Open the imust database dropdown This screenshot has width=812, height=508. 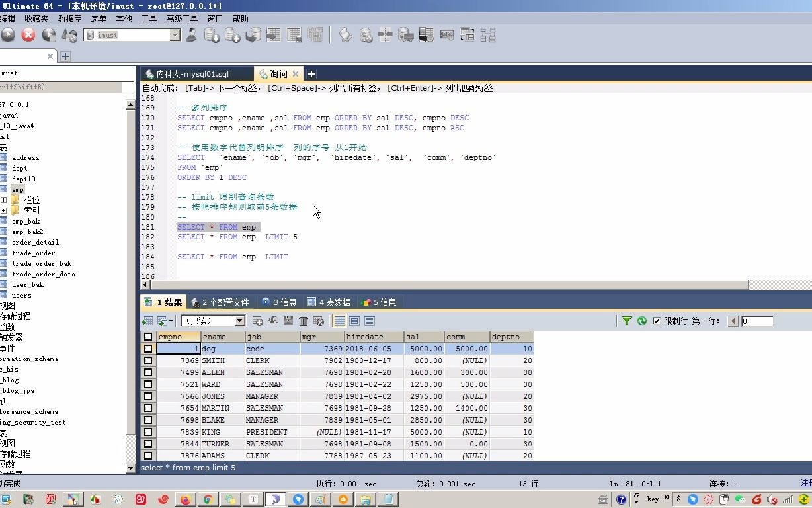click(173, 35)
